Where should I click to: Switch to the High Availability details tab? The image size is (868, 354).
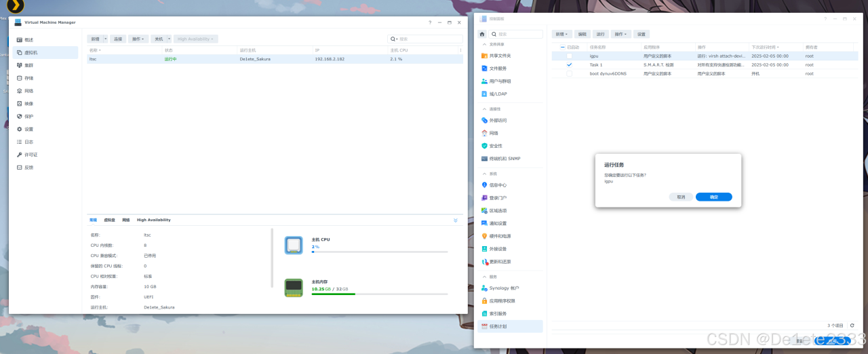pyautogui.click(x=153, y=220)
